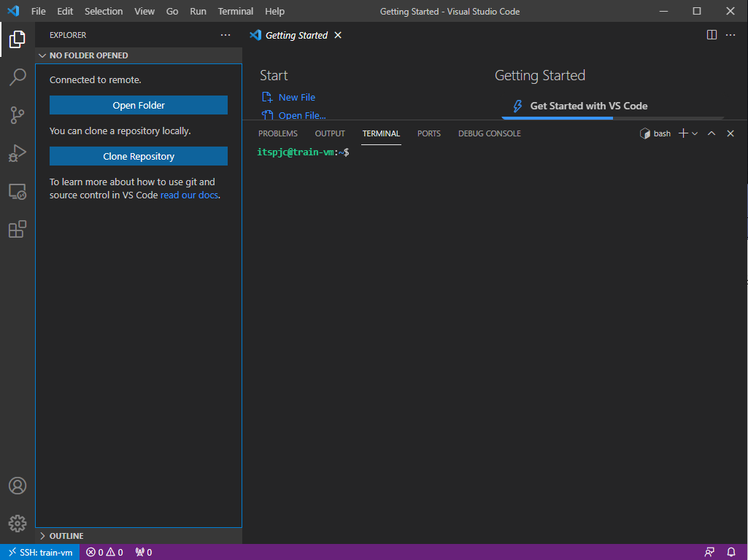Open editor more actions ellipsis

pyautogui.click(x=730, y=35)
